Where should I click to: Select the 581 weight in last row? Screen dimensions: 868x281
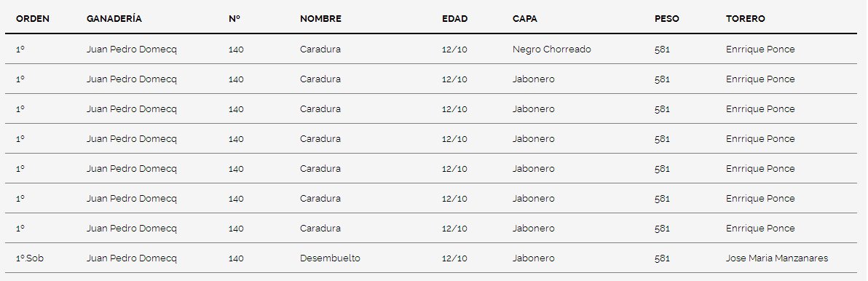click(662, 258)
